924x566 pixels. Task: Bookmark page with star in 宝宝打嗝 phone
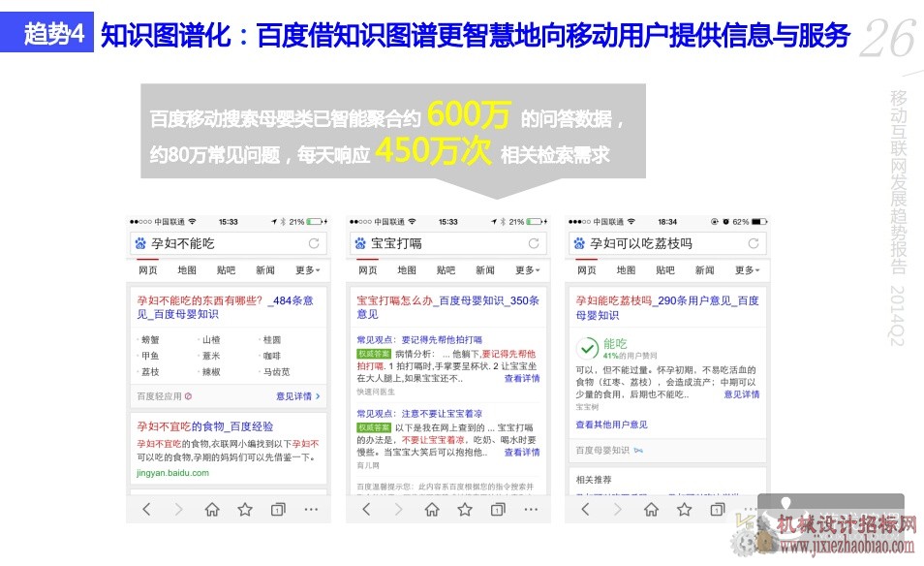(465, 510)
